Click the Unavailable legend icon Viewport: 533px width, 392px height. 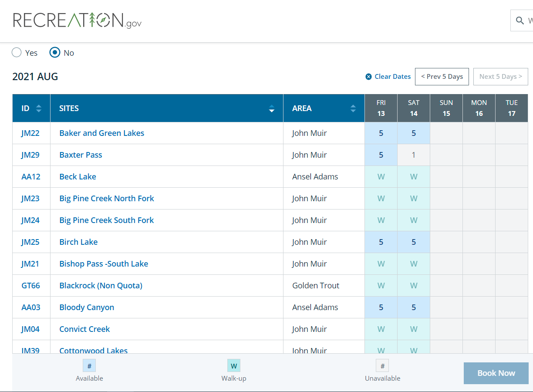[x=382, y=366]
